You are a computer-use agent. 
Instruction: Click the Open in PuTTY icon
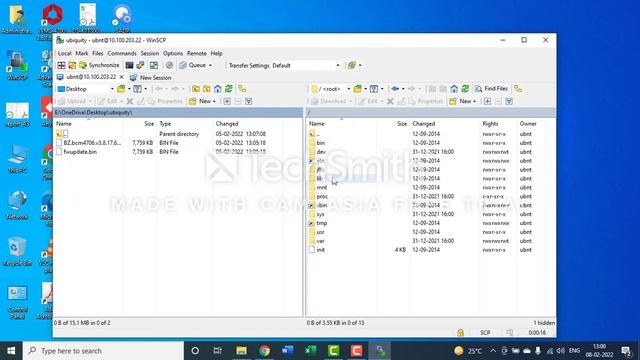[140, 65]
